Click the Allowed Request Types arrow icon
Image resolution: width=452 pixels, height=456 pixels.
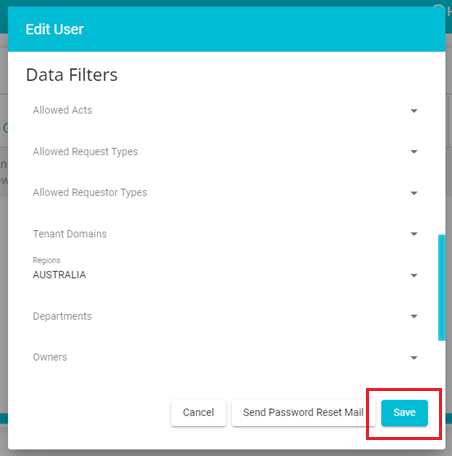414,152
